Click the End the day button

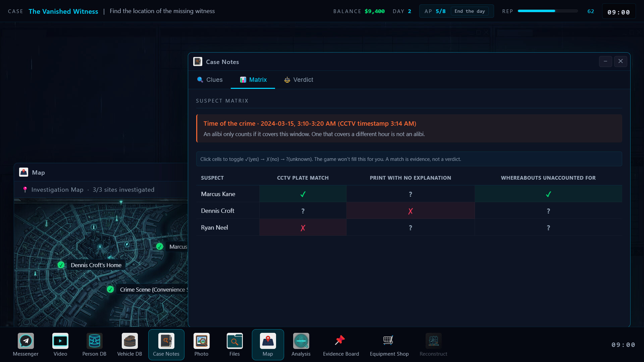tap(470, 11)
